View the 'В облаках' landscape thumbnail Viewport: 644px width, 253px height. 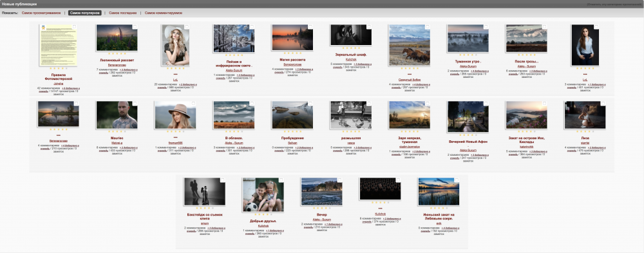click(234, 115)
